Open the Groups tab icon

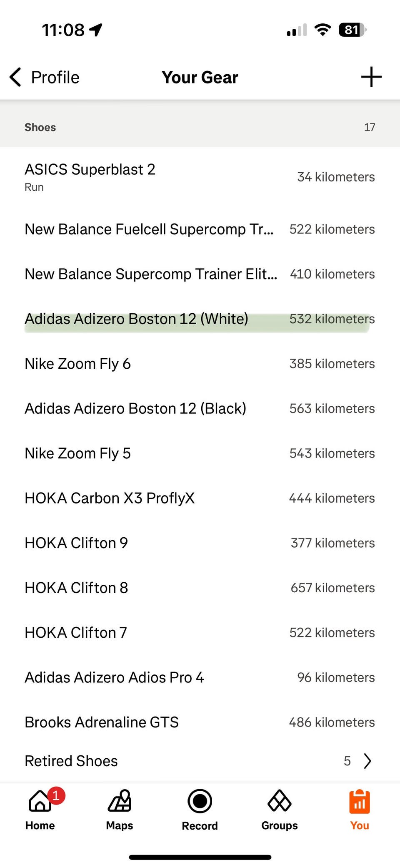click(279, 801)
